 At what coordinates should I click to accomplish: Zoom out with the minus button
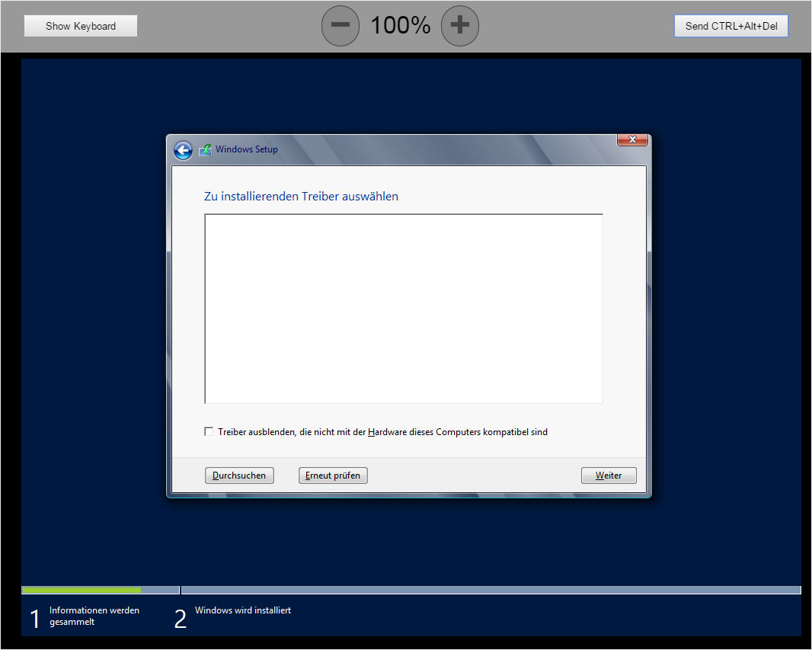340,25
